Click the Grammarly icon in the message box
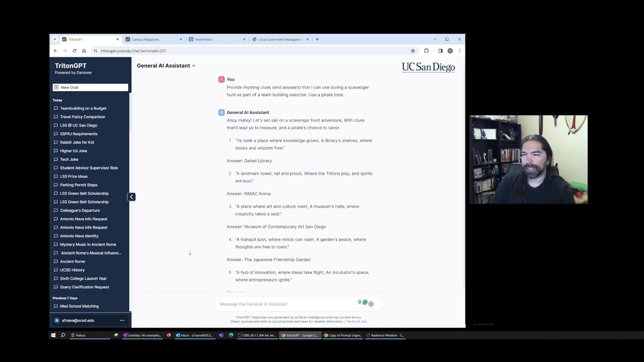The image size is (644, 362). [365, 302]
